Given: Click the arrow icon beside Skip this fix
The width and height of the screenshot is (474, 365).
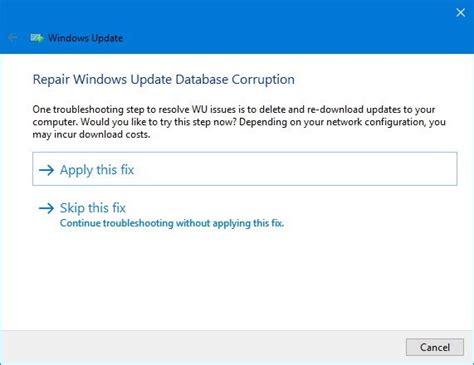Looking at the screenshot, I should point(46,208).
